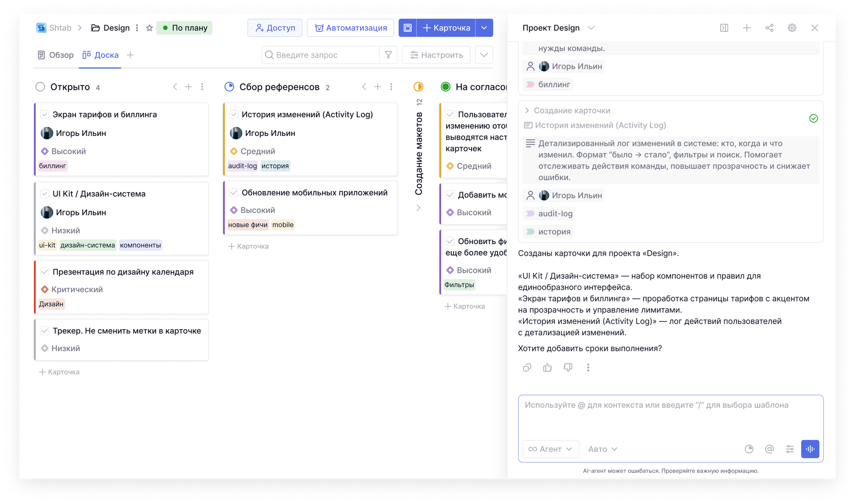Select the Доска tab
The height and width of the screenshot is (504, 855).
click(x=100, y=55)
